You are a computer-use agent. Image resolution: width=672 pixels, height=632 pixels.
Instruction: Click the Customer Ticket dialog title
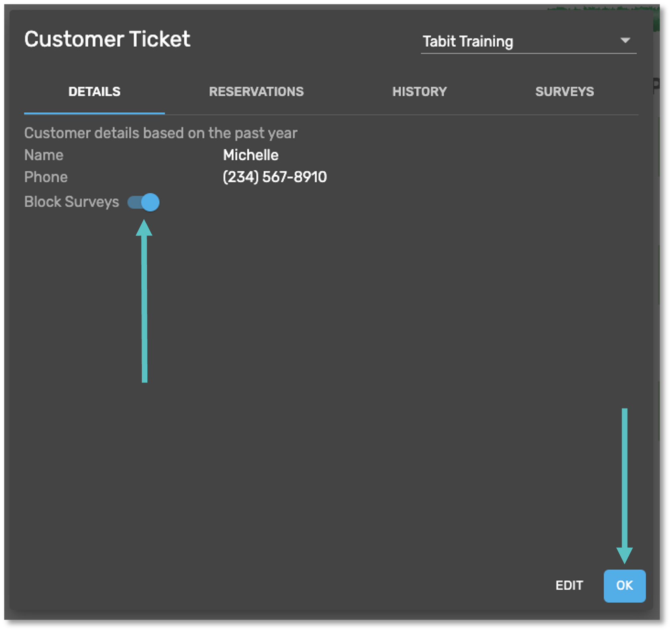click(x=107, y=39)
